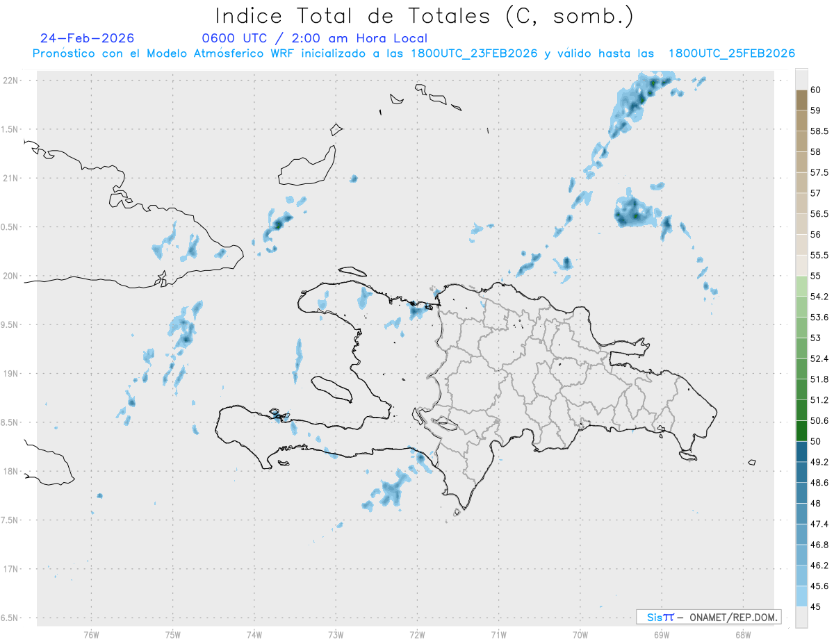The image size is (834, 644).
Task: Click the "20N" latitude label
Action: pyautogui.click(x=11, y=276)
